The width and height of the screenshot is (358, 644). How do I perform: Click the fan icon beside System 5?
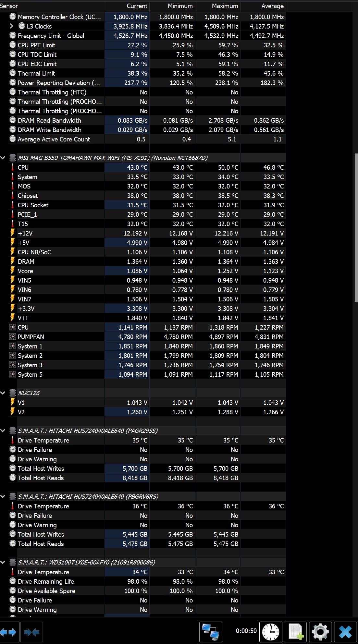tap(13, 374)
